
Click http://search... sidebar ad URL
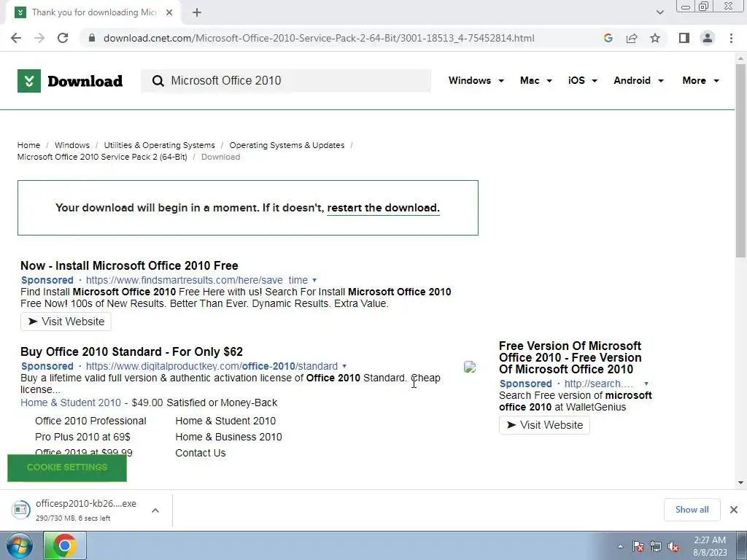[x=599, y=384]
